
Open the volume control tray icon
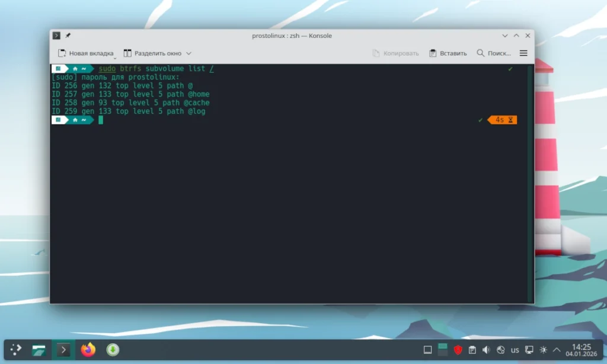click(486, 350)
